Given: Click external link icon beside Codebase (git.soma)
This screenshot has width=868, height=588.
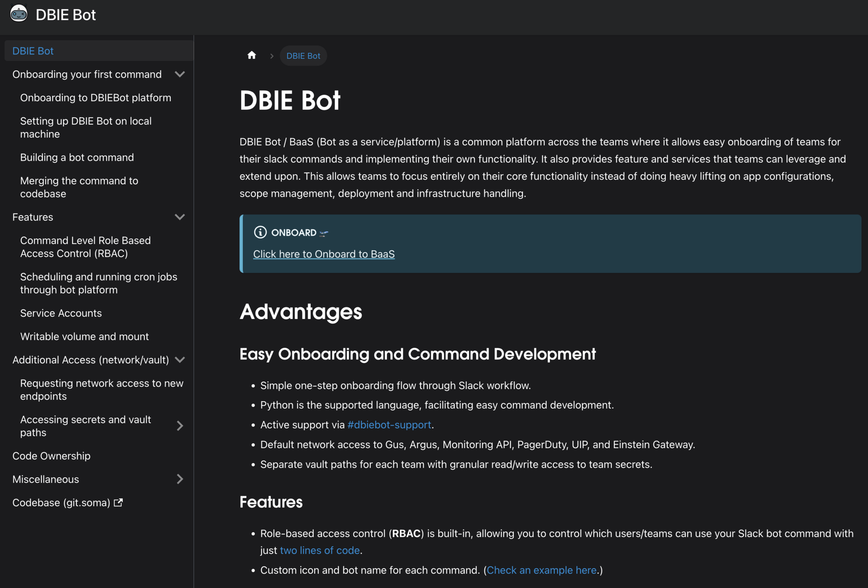Looking at the screenshot, I should coord(118,503).
